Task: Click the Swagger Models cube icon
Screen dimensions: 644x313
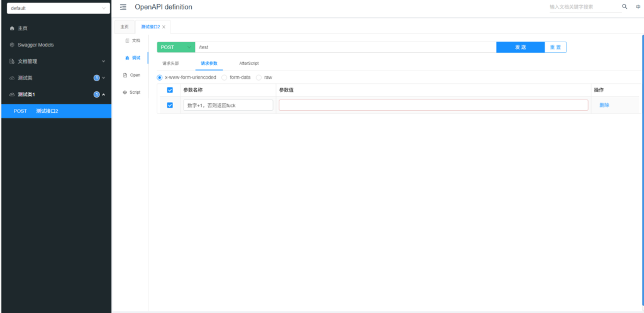Action: [12, 45]
